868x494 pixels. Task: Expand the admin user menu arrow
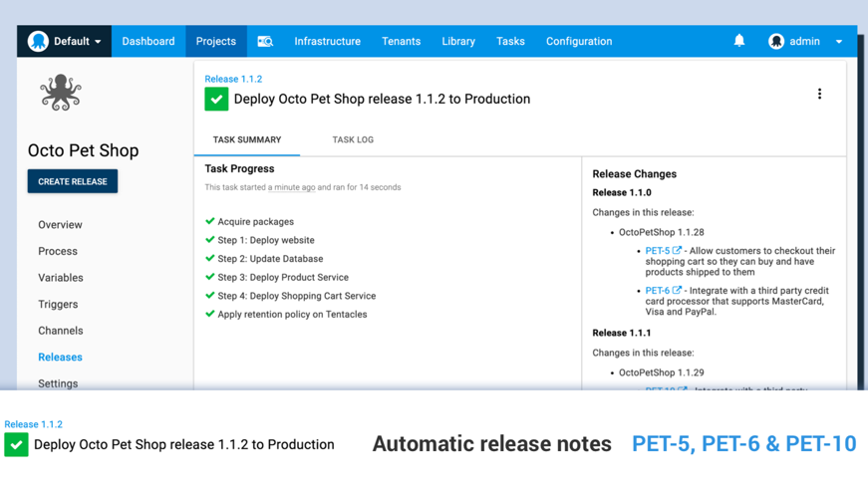click(839, 42)
